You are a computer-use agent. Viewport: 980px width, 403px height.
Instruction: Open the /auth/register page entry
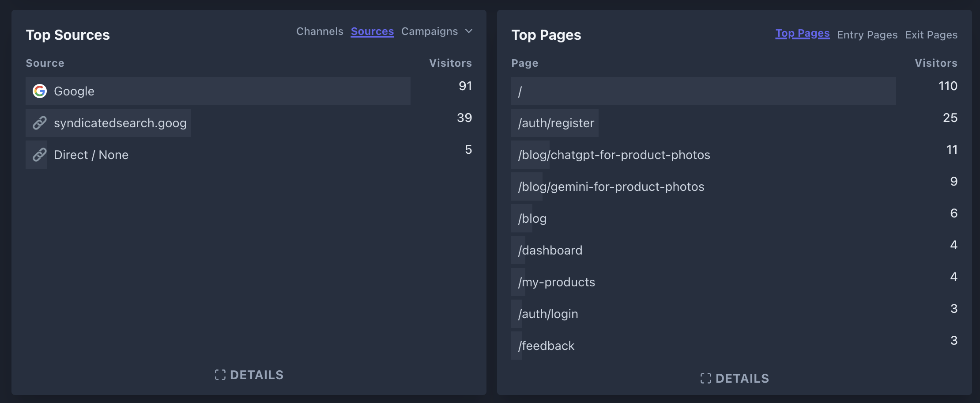pyautogui.click(x=556, y=123)
